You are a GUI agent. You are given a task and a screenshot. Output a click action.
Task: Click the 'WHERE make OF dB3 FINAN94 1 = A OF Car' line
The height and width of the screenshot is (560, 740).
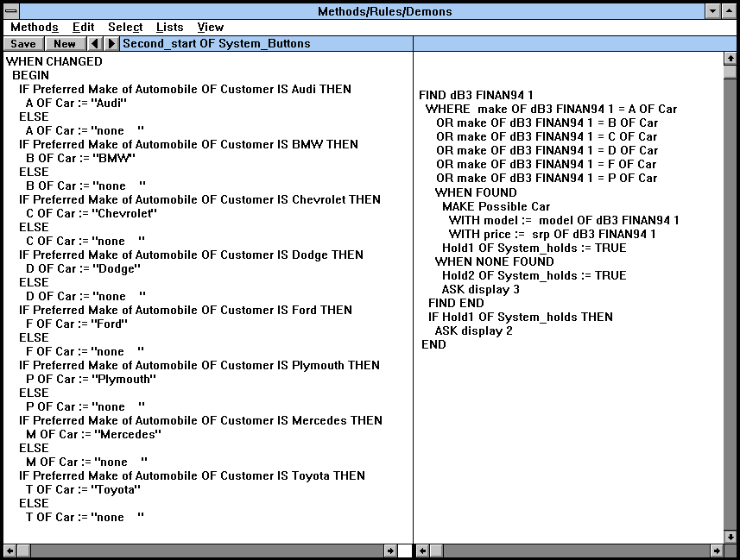(x=551, y=109)
